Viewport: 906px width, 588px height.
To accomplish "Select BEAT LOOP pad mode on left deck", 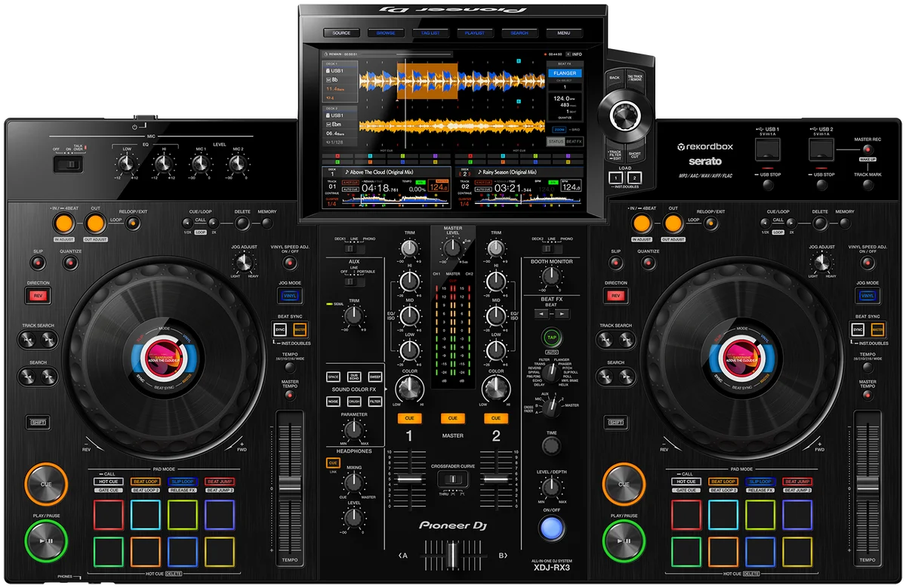I will point(145,481).
